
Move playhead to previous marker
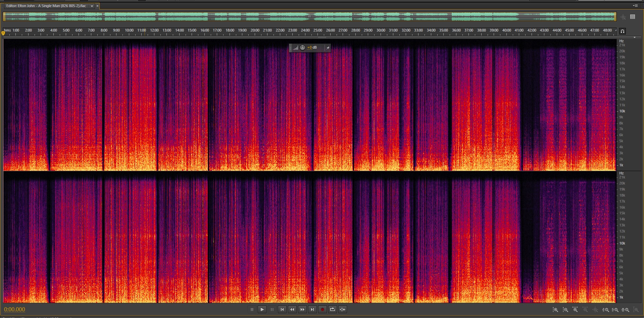(x=282, y=310)
